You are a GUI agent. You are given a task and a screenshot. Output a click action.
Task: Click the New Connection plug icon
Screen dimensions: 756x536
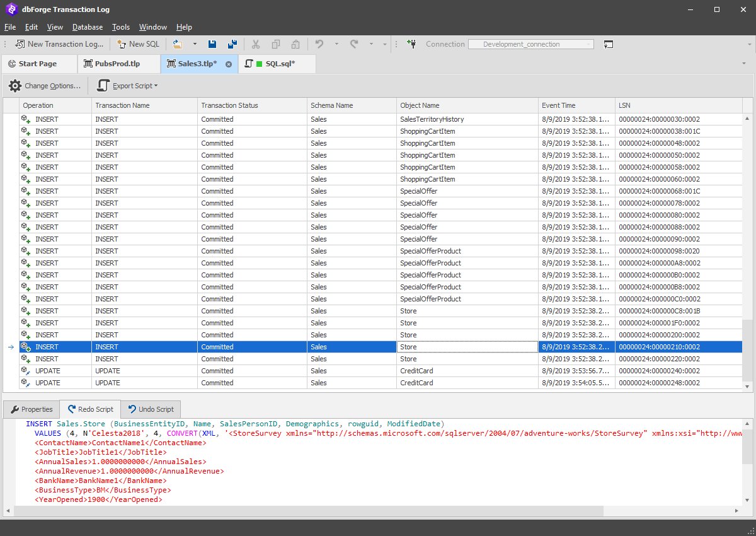[x=412, y=44]
